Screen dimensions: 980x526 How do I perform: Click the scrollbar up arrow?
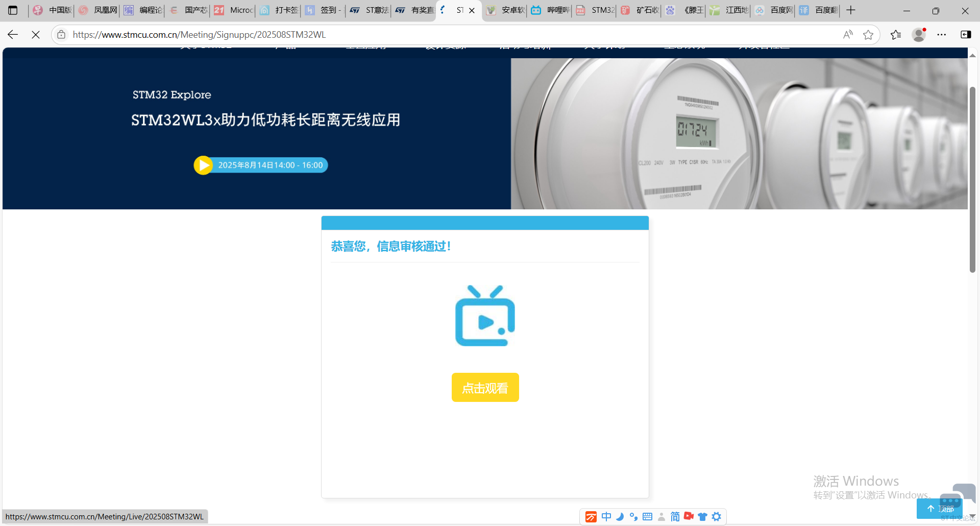pyautogui.click(x=973, y=55)
